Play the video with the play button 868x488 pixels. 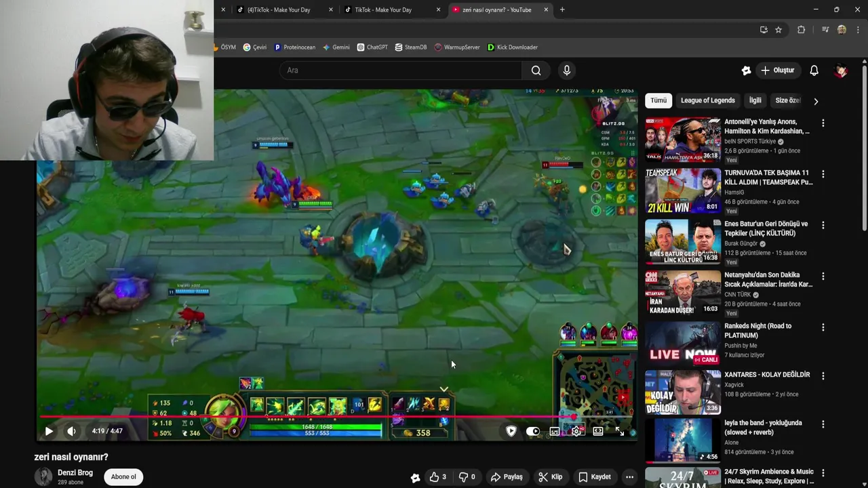tap(49, 431)
